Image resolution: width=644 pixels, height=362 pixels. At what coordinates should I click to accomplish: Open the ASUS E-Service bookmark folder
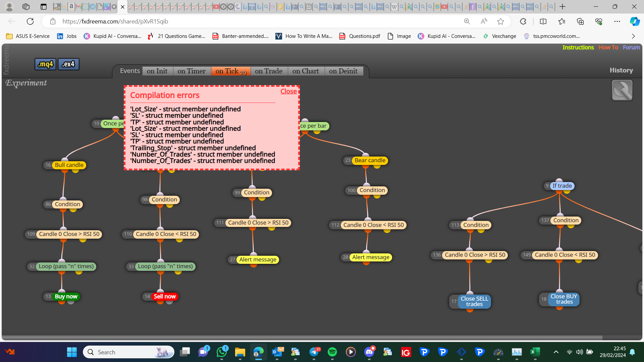click(28, 36)
